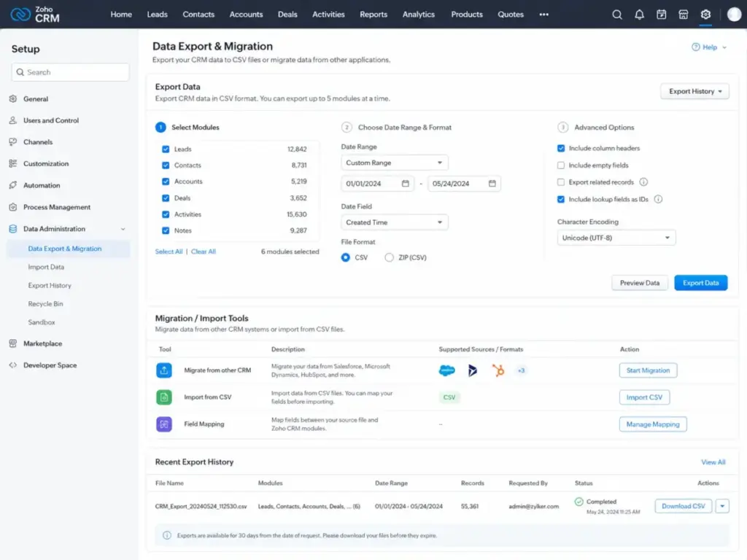Uncheck the Deals module checkbox
Viewport: 747px width, 560px height.
pos(166,198)
